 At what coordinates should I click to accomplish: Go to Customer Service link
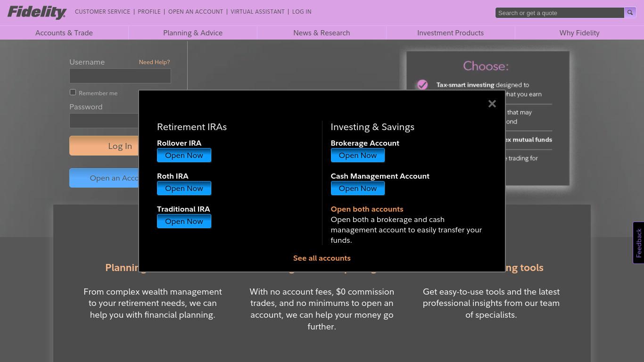click(x=102, y=12)
